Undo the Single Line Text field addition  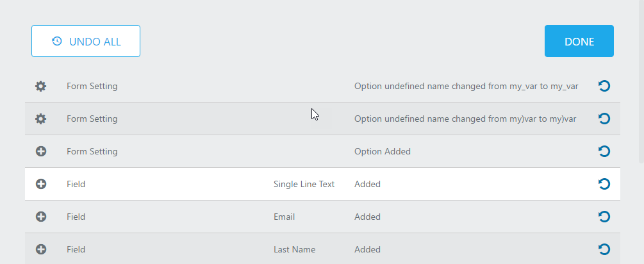604,184
